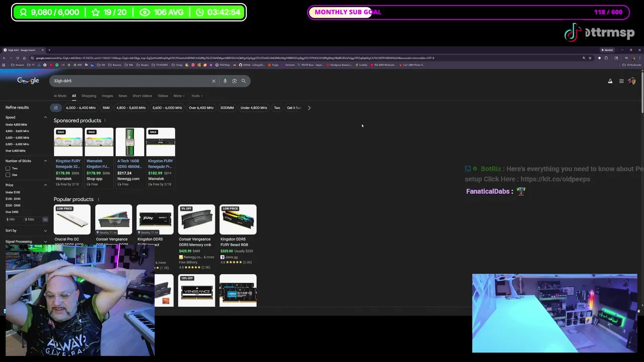Image resolution: width=644 pixels, height=362 pixels.
Task: Expand the Sort by section
Action: [45, 231]
